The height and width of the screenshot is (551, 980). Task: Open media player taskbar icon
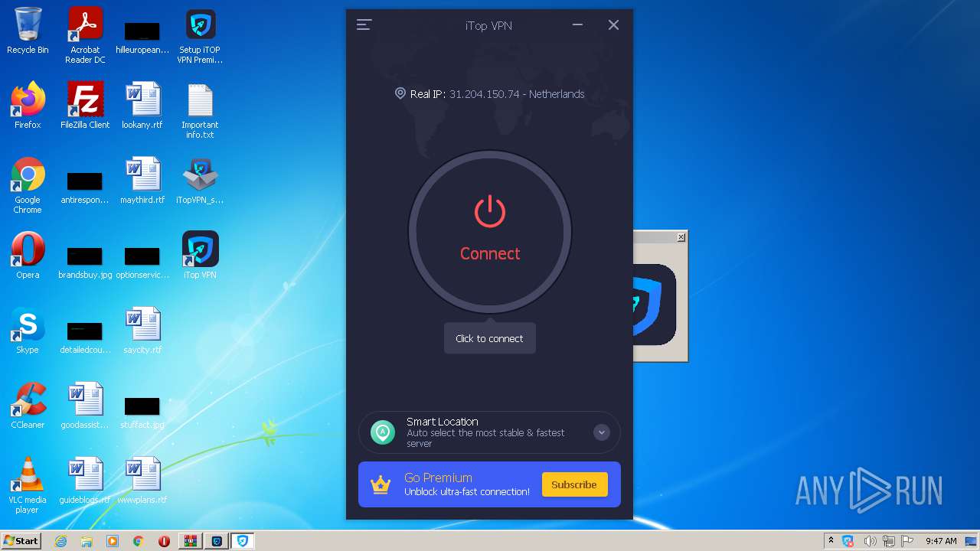click(x=113, y=541)
